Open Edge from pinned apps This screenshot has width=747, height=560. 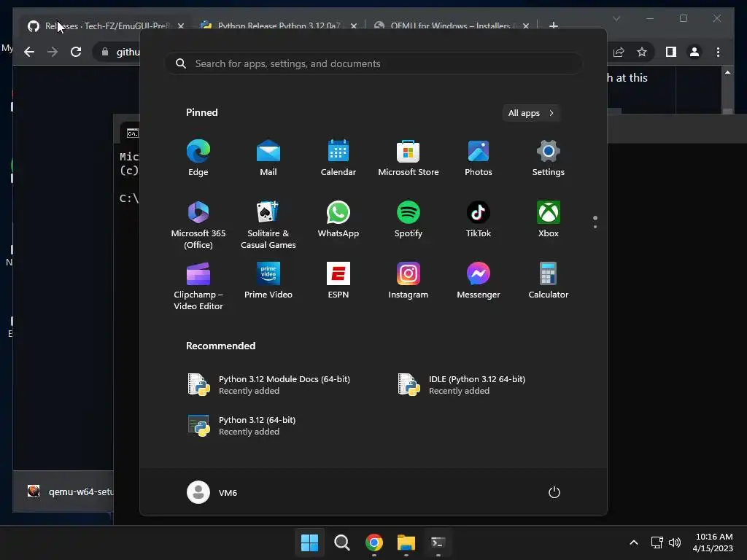point(198,157)
